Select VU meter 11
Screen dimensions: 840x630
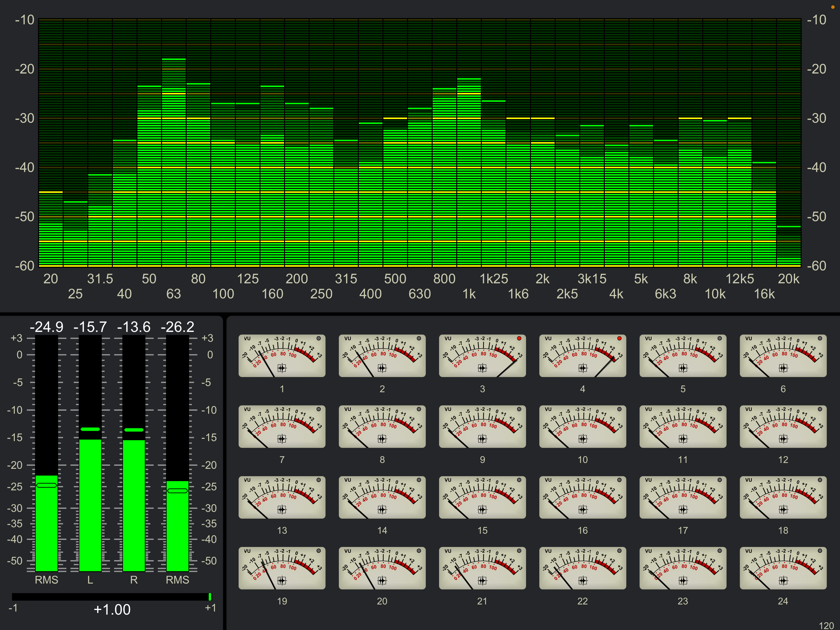[x=683, y=426]
